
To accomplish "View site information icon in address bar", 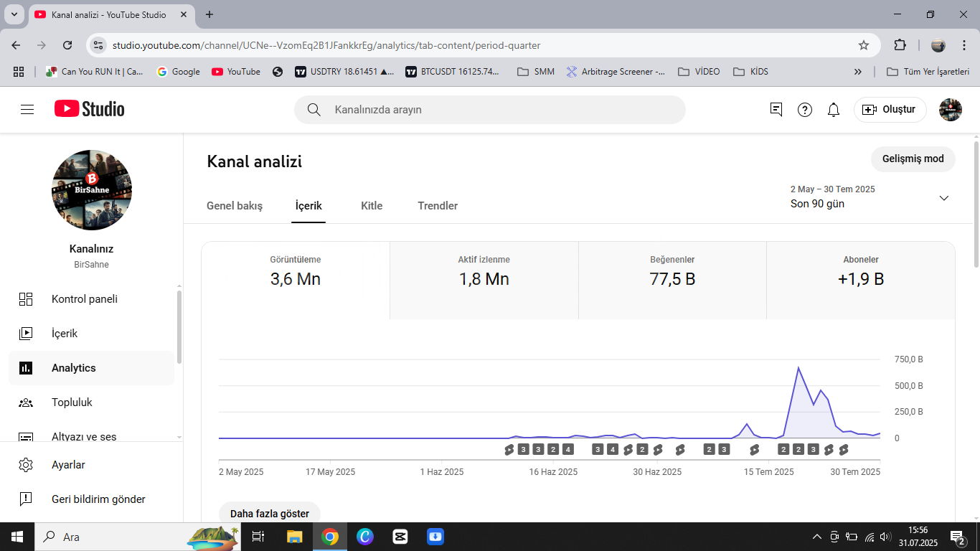I will tap(99, 45).
